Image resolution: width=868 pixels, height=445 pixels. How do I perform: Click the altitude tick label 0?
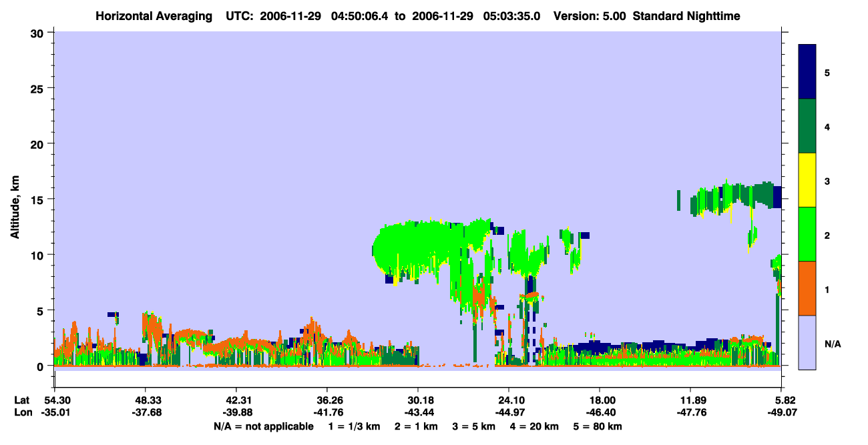click(x=41, y=366)
